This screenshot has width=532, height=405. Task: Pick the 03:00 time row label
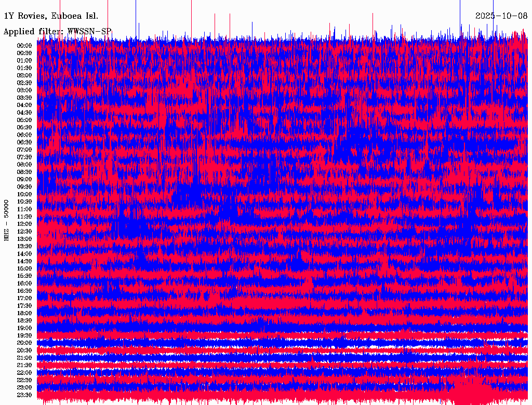click(x=24, y=90)
